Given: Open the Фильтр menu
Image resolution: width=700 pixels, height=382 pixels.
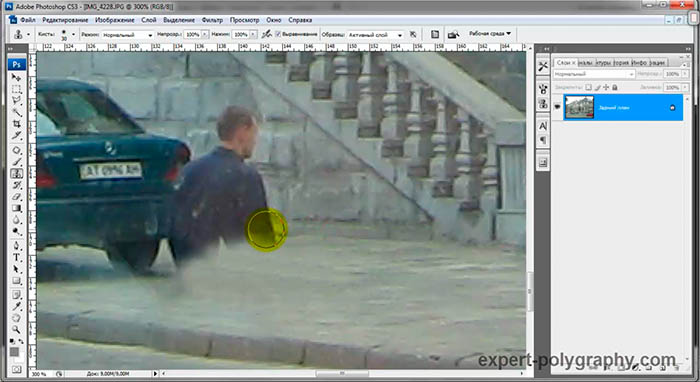Looking at the screenshot, I should tap(212, 20).
